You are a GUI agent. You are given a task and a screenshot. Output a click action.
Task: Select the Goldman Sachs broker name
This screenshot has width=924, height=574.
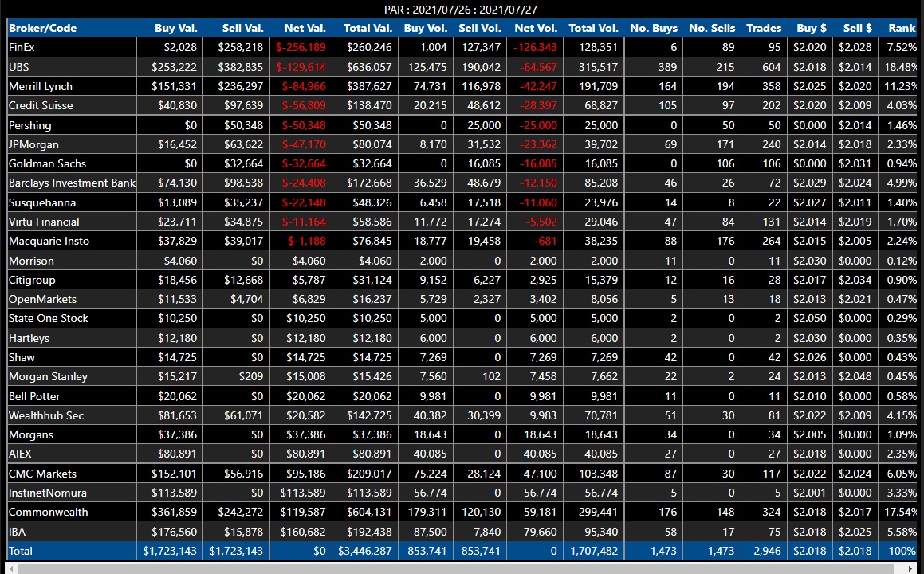pos(47,164)
